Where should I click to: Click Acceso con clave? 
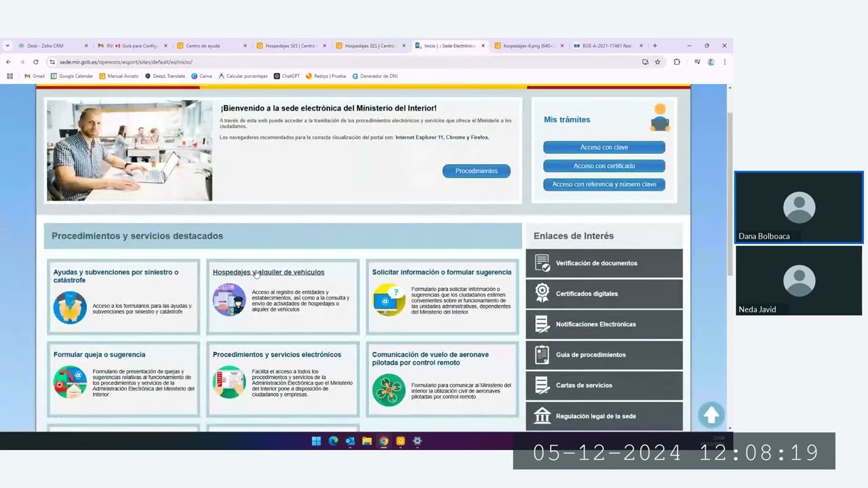(x=604, y=147)
